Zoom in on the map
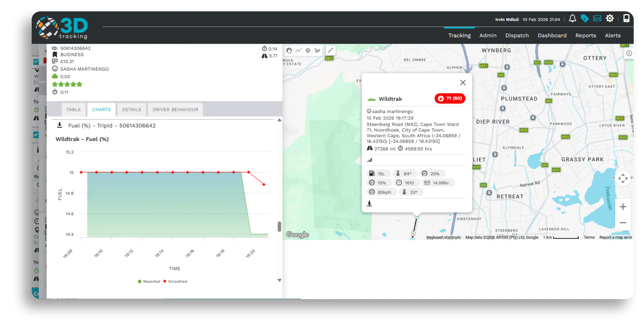Viewport: 644px width, 329px height. click(x=623, y=207)
